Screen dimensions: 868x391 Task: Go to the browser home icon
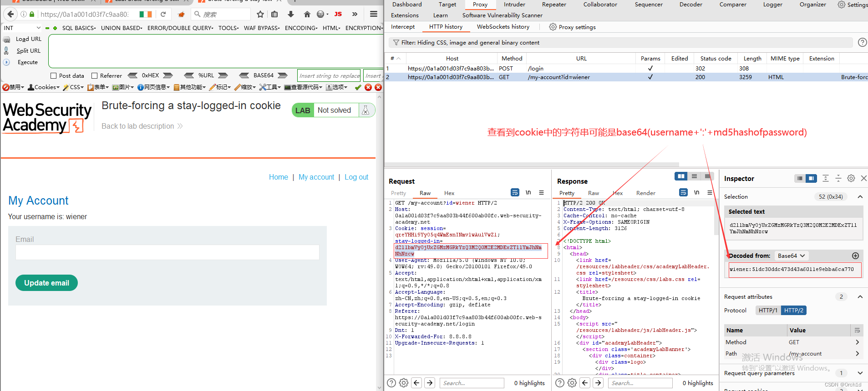click(x=307, y=14)
